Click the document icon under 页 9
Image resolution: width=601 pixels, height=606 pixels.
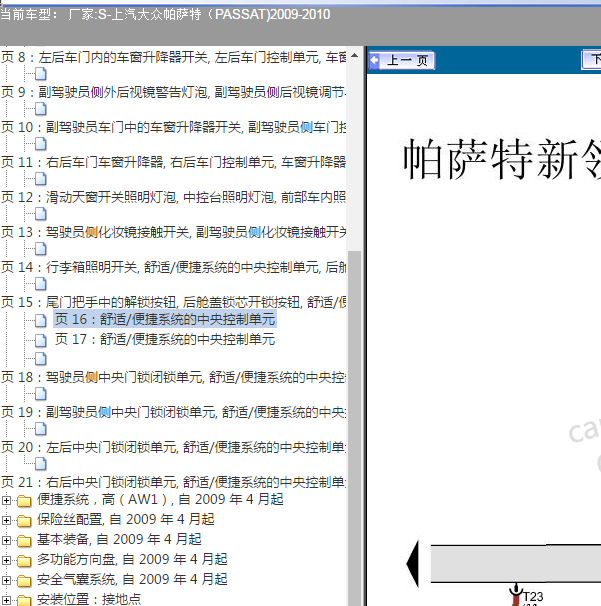point(41,109)
